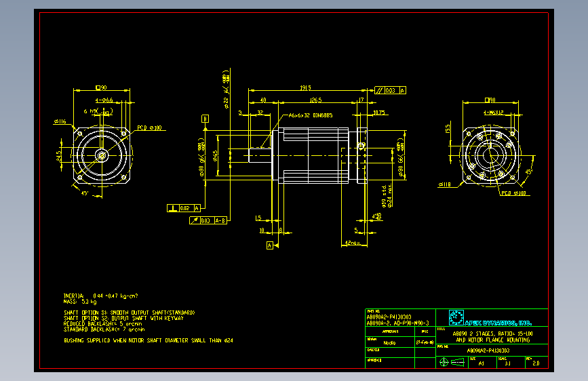The width and height of the screenshot is (588, 381).
Task: Select the 10.75 dimension text
Action: point(379,113)
